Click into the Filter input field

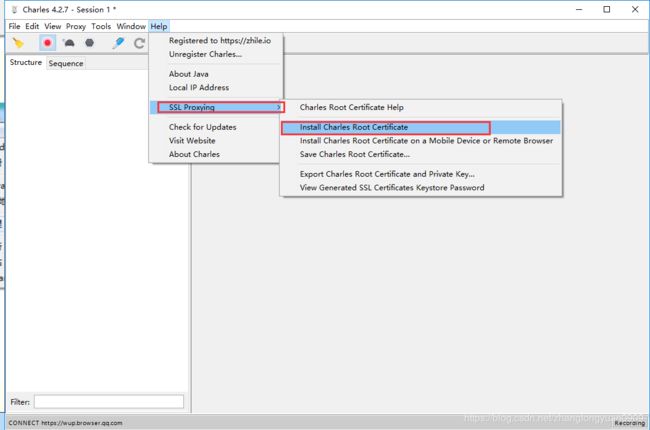109,402
